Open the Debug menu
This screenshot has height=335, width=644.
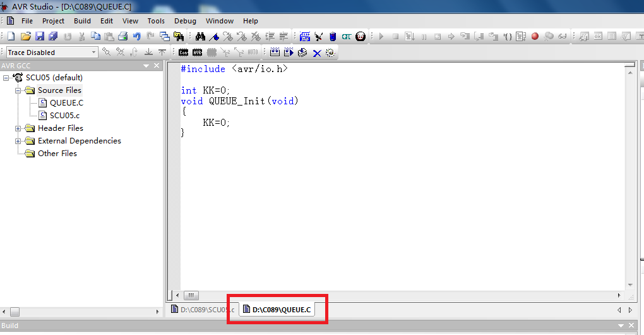click(185, 21)
